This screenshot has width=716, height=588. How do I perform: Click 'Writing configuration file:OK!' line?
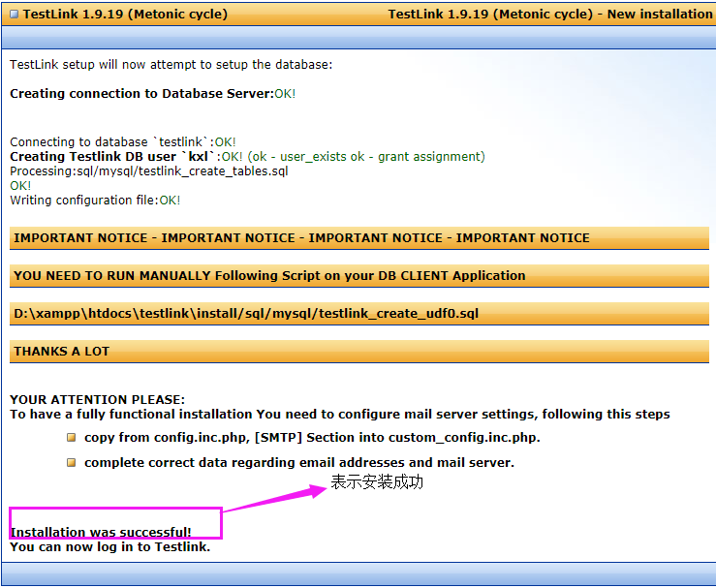click(x=95, y=201)
